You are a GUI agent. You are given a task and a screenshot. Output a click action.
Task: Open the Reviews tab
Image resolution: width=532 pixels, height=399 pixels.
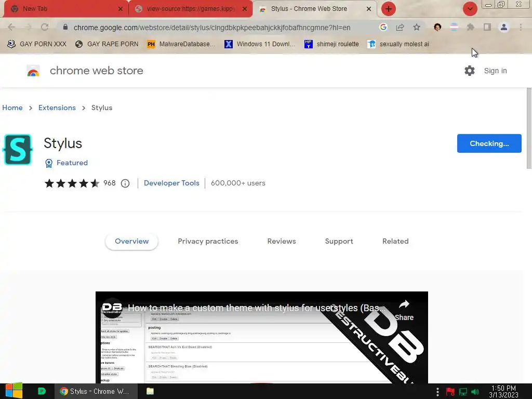pos(282,241)
